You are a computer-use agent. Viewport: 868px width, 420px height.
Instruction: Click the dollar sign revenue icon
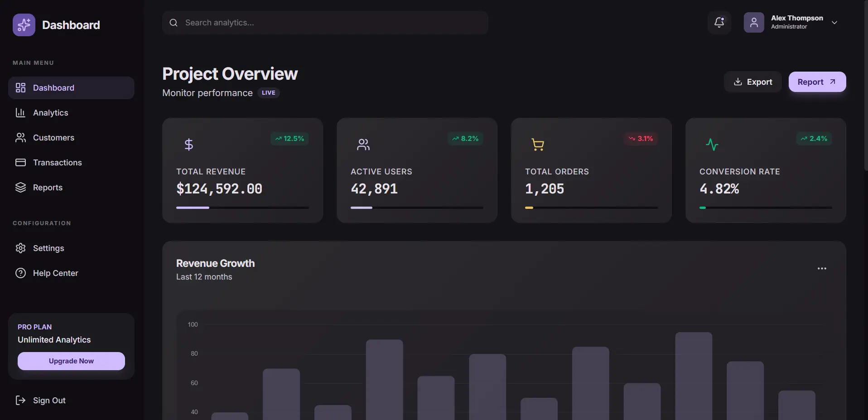[x=189, y=145]
